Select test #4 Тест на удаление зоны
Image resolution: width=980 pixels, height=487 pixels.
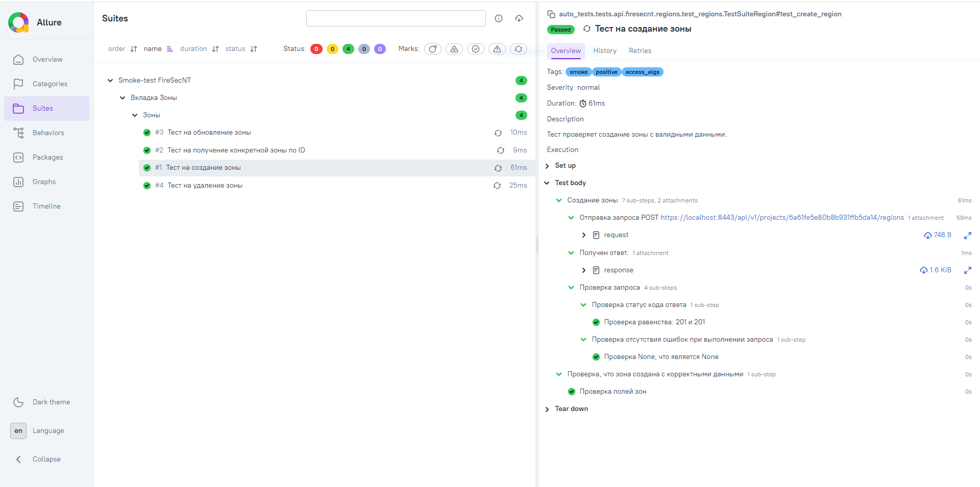point(337,186)
